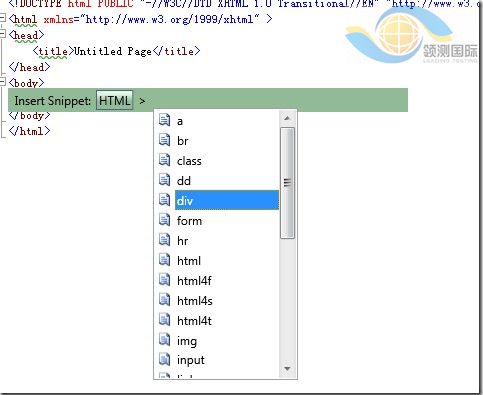
Task: Click the snippet icon next to 'input'
Action: [x=164, y=360]
